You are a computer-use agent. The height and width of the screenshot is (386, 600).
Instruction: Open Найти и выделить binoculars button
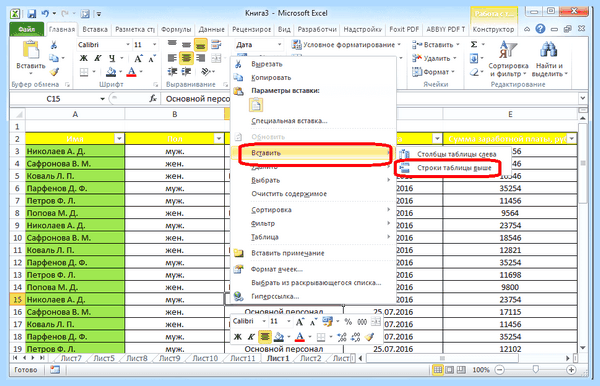(549, 58)
